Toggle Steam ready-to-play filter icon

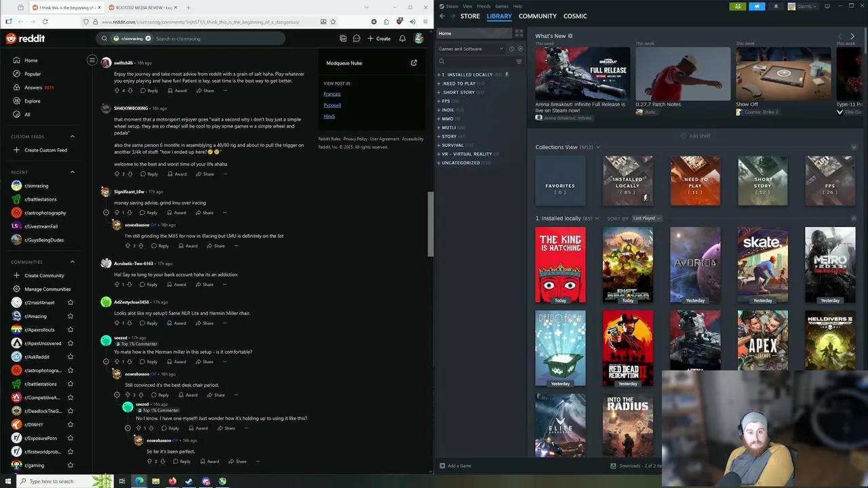(x=520, y=49)
